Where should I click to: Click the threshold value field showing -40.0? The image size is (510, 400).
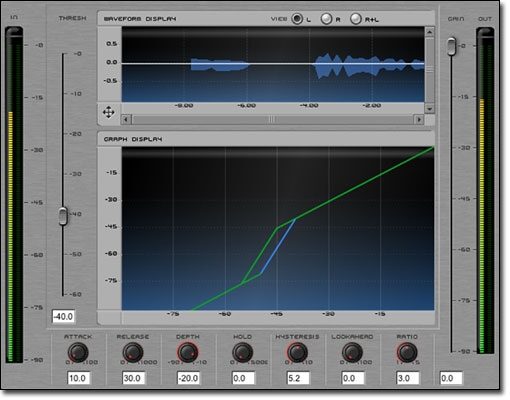pyautogui.click(x=63, y=316)
